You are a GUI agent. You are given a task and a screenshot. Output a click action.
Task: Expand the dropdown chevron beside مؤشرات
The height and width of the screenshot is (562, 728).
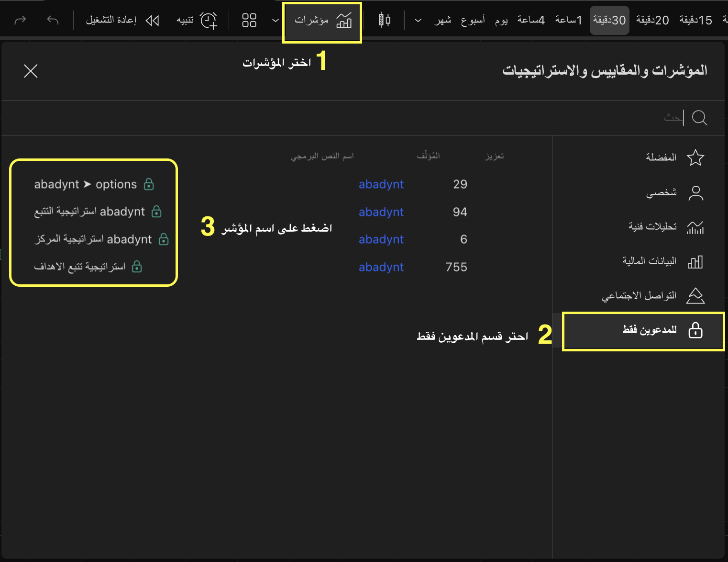click(275, 20)
